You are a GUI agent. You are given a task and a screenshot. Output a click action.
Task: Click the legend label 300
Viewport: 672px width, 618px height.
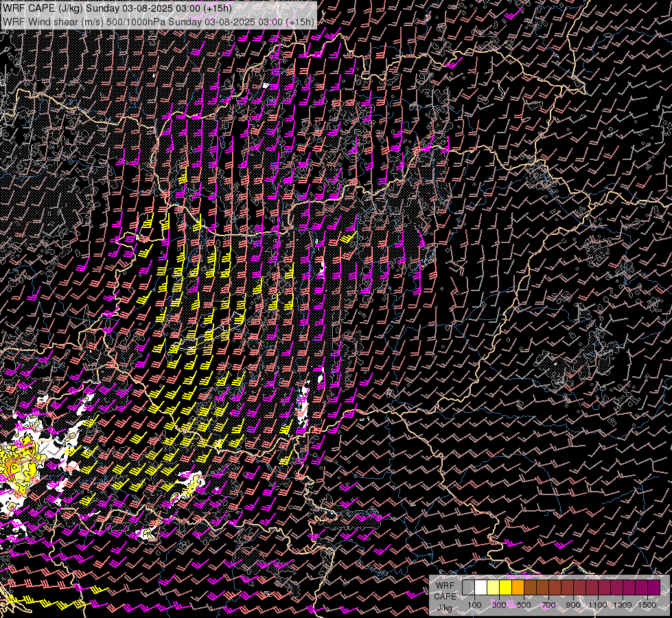[x=499, y=605]
